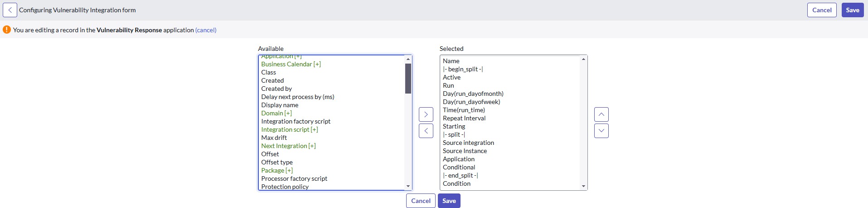Screen dimensions: 868x208
Task: Select |- split -| in Selected list
Action: coord(510,134)
